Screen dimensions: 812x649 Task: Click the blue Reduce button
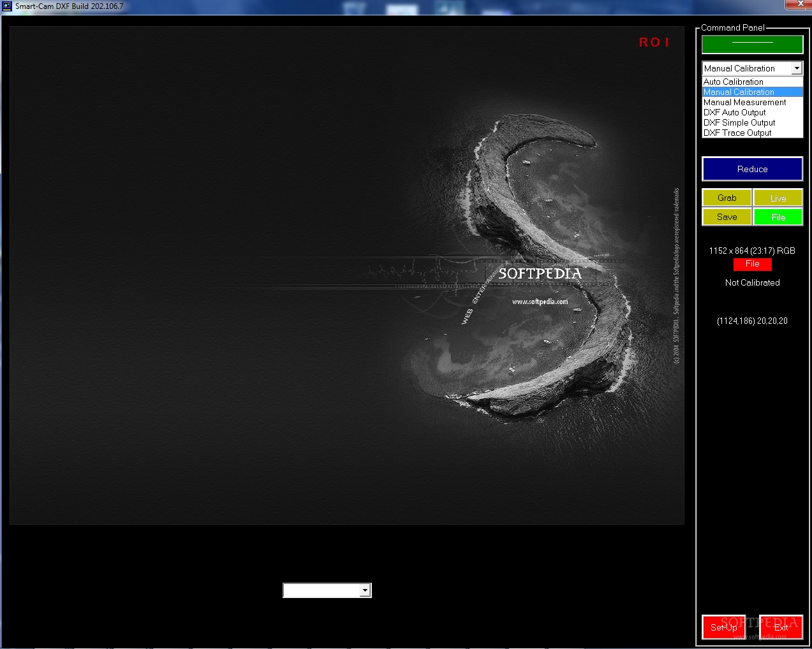[752, 169]
